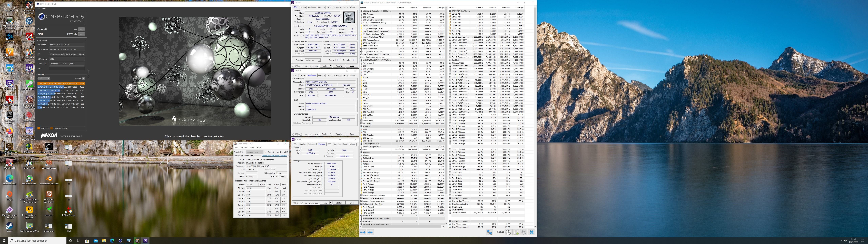Open Cinebench Help menu
Image resolution: width=868 pixels, height=244 pixels.
tap(44, 8)
